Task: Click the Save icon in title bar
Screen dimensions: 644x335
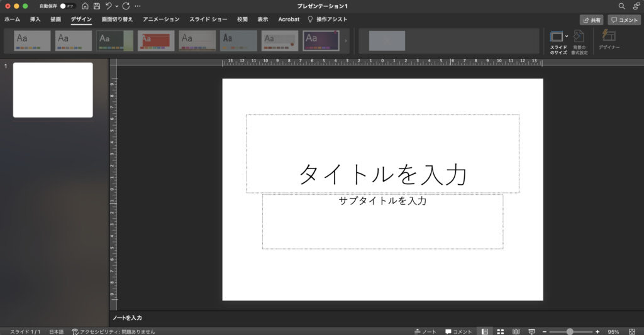Action: [x=97, y=6]
